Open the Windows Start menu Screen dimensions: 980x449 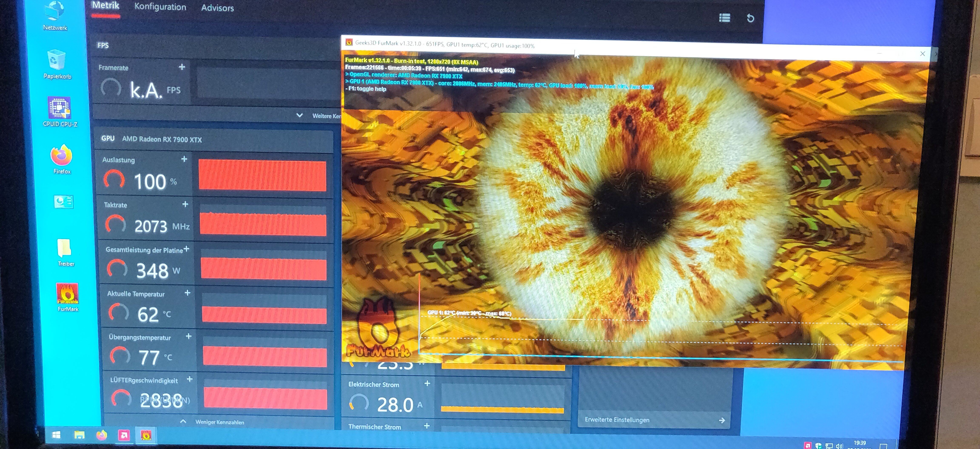click(56, 435)
